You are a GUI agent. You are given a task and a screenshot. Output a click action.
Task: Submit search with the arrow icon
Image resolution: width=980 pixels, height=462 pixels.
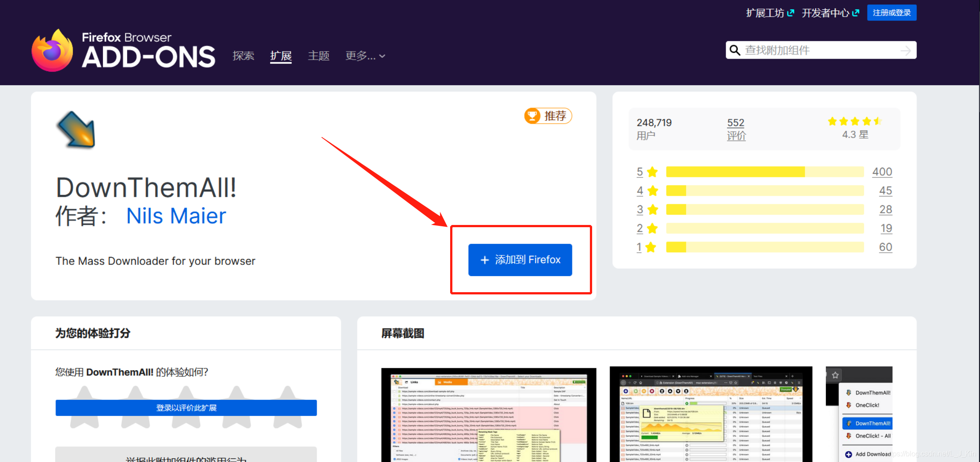point(905,51)
